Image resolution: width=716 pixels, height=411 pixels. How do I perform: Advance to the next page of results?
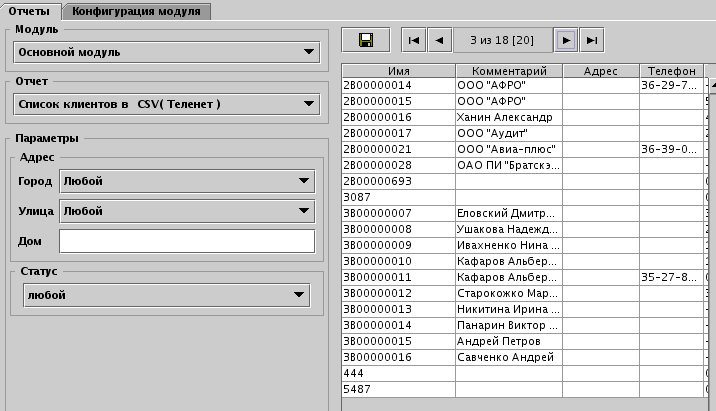pyautogui.click(x=567, y=40)
